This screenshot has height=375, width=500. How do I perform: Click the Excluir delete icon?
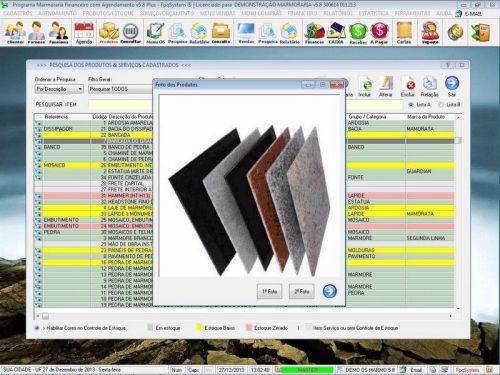click(x=408, y=87)
